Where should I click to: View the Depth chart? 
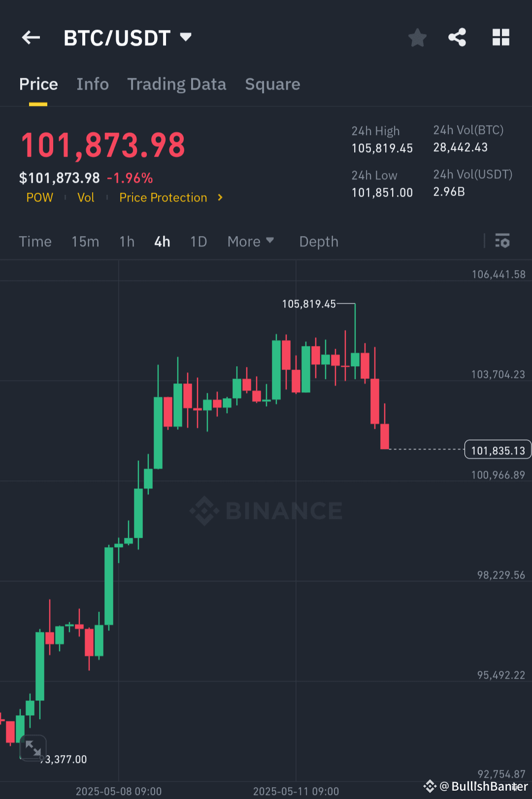tap(318, 242)
